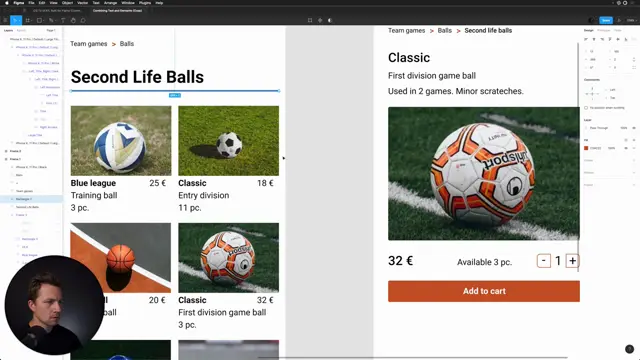640x360 pixels.
Task: Click the Align left icon
Action: coord(586,39)
